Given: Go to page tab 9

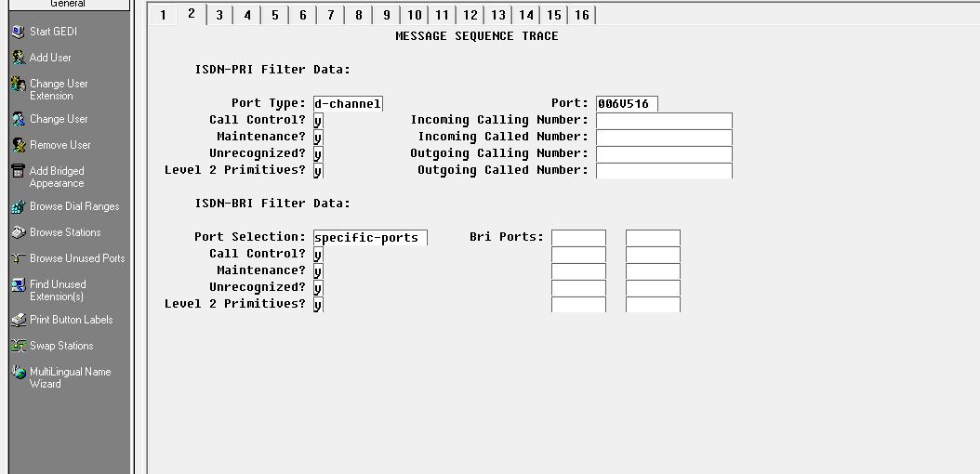Looking at the screenshot, I should [386, 15].
